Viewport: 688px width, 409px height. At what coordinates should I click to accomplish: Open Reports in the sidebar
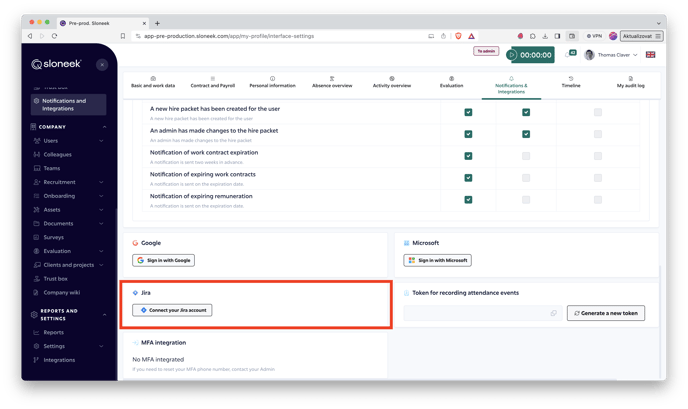pyautogui.click(x=54, y=333)
